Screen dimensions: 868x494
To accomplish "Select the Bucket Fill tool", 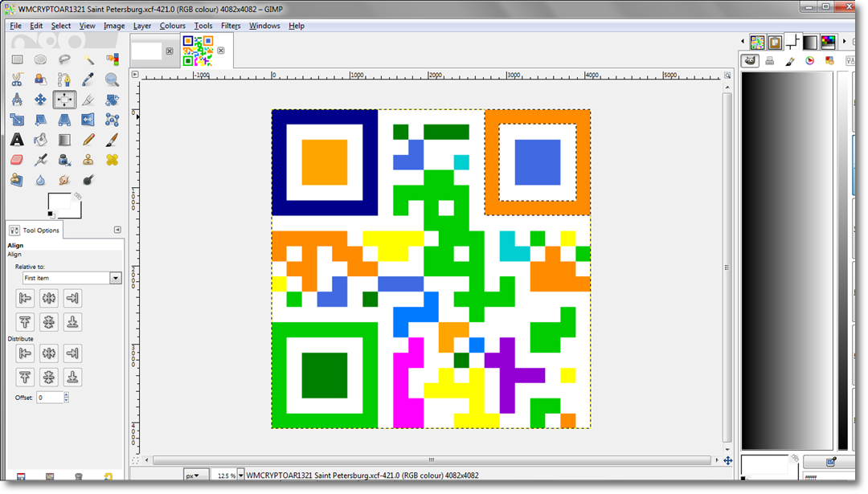I will [x=40, y=140].
